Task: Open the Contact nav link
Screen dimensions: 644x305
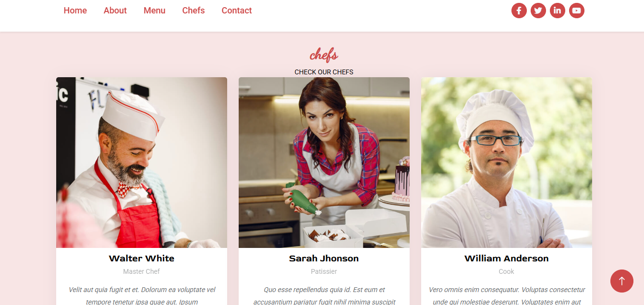Action: click(x=237, y=11)
